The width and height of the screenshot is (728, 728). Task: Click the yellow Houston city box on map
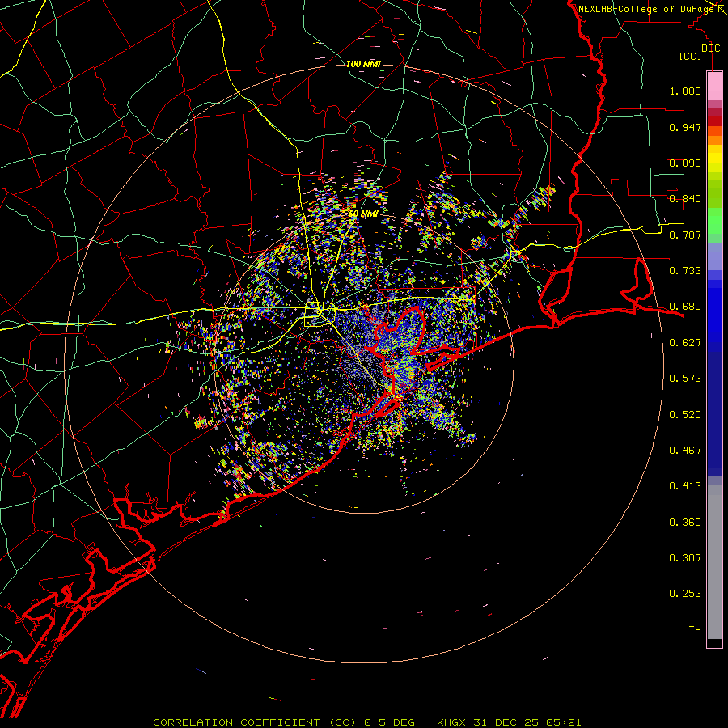(319, 314)
